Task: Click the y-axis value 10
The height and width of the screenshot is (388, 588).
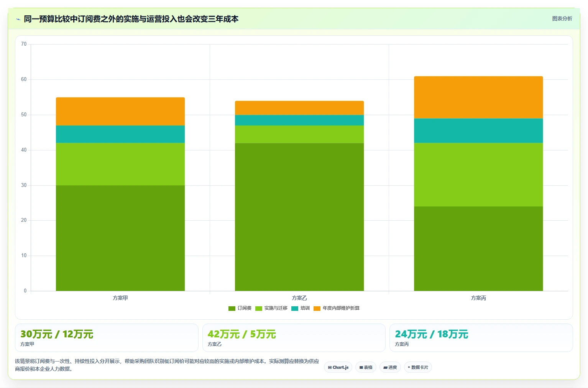Action: 24,256
